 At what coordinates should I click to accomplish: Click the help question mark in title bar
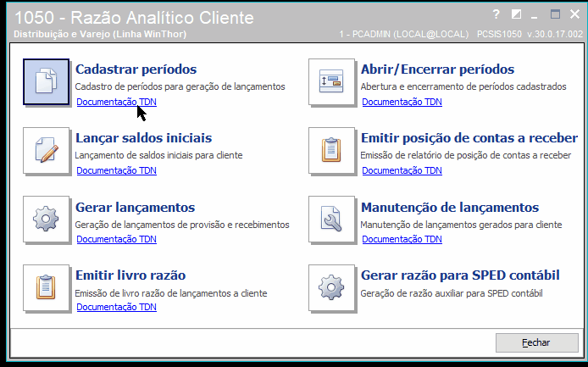click(496, 14)
